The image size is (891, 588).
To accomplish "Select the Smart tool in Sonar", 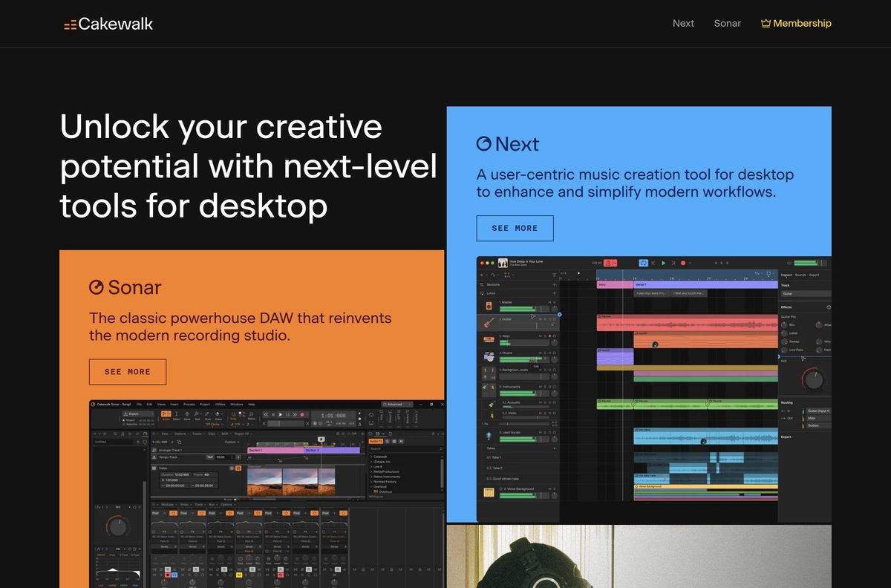I will (166, 415).
